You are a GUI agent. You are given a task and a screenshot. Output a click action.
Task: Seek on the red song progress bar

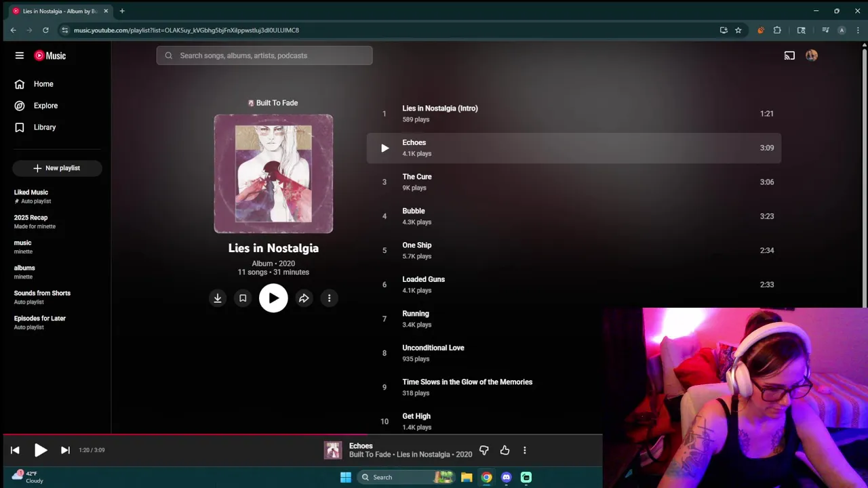coord(301,434)
